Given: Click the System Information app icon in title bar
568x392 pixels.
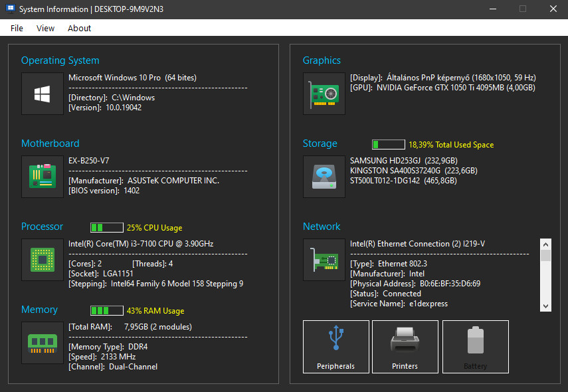Looking at the screenshot, I should [x=11, y=9].
